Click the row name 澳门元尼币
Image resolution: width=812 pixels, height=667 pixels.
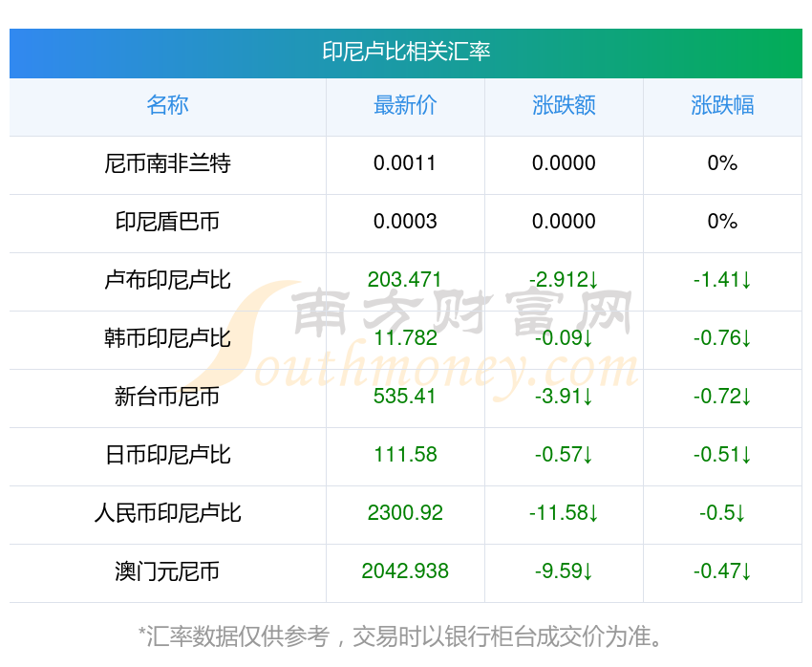[167, 571]
